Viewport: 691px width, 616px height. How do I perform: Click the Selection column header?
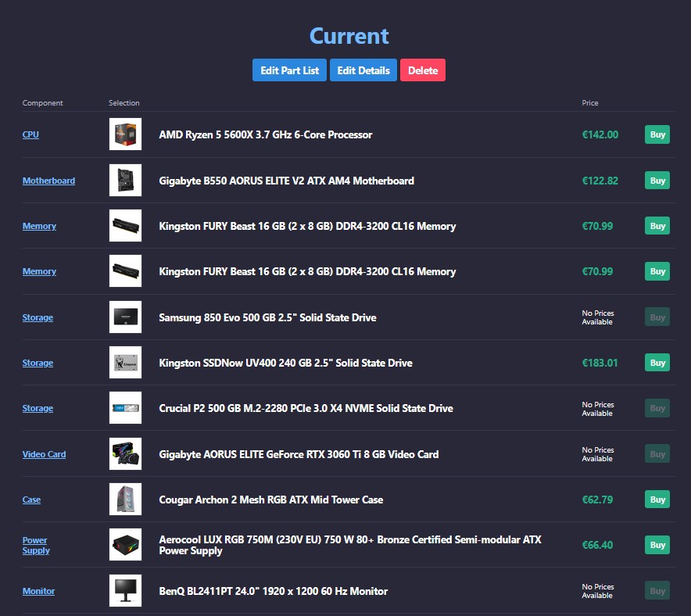pos(124,102)
